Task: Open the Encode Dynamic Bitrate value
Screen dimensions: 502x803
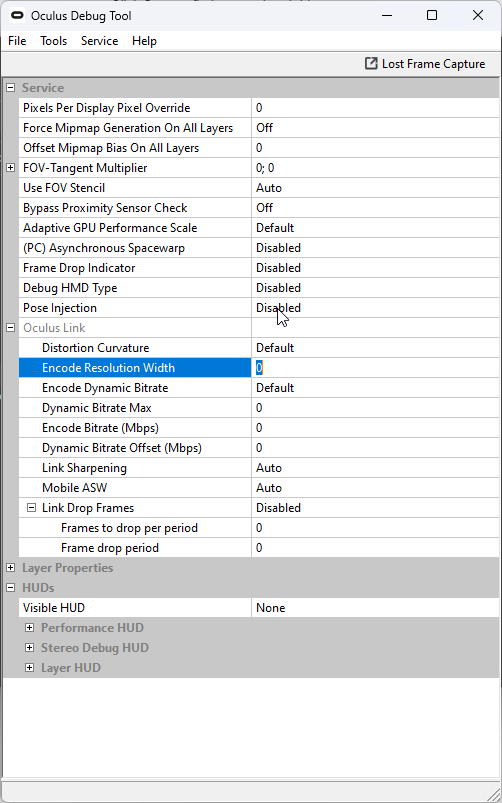Action: [x=375, y=388]
